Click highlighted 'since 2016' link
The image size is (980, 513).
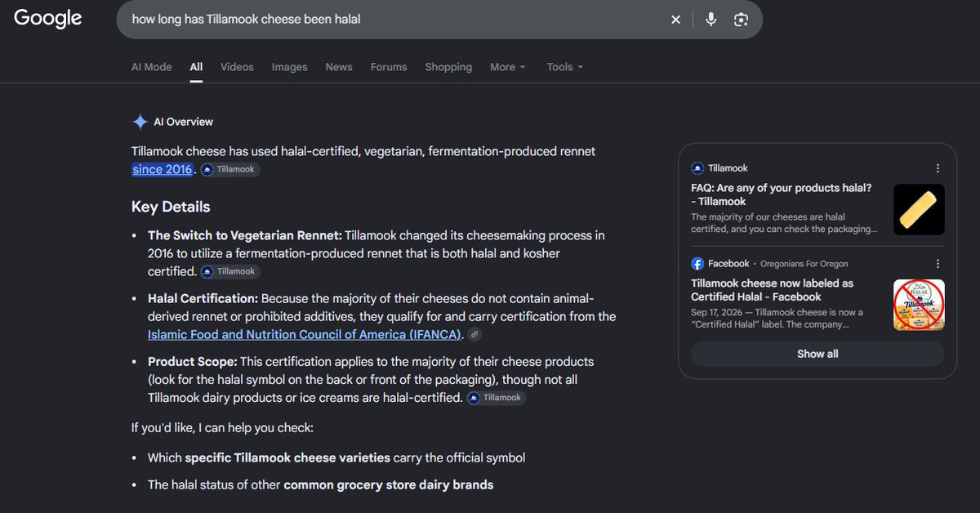[163, 169]
